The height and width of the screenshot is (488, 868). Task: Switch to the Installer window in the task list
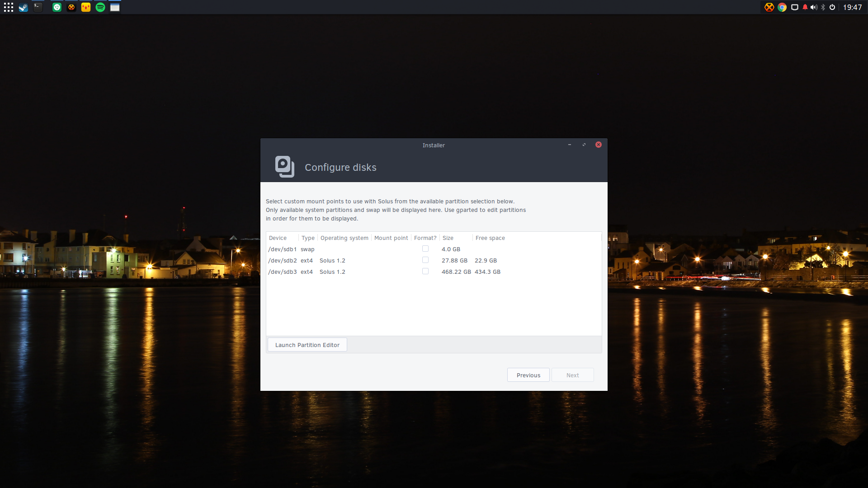(x=115, y=7)
